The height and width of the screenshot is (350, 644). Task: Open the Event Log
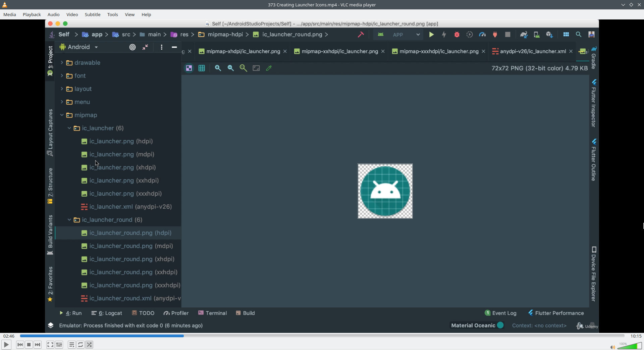[500, 313]
